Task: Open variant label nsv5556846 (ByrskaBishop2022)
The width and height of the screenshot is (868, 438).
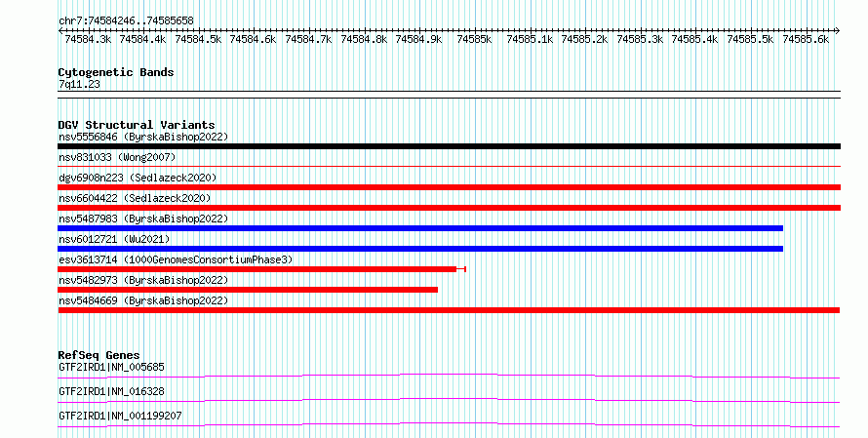Action: coord(143,137)
